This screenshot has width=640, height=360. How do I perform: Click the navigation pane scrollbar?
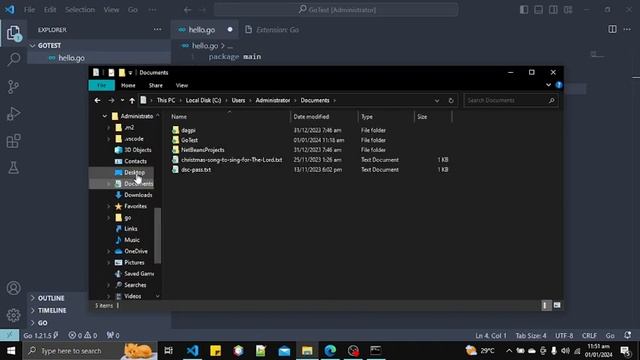158,236
